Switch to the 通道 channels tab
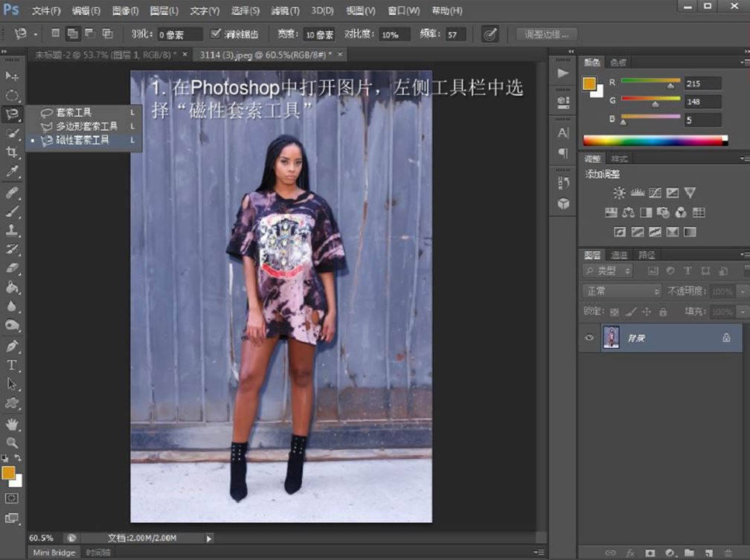750x560 pixels. pyautogui.click(x=619, y=255)
